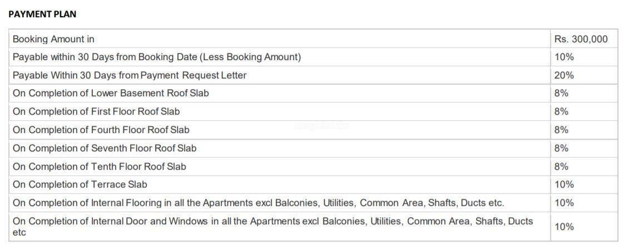Click the PAYMENT PLAN heading
This screenshot has height=251, width=644.
point(42,14)
